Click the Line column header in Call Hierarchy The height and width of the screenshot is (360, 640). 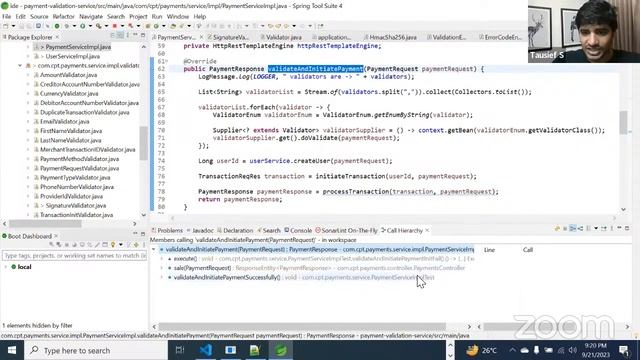click(x=489, y=250)
